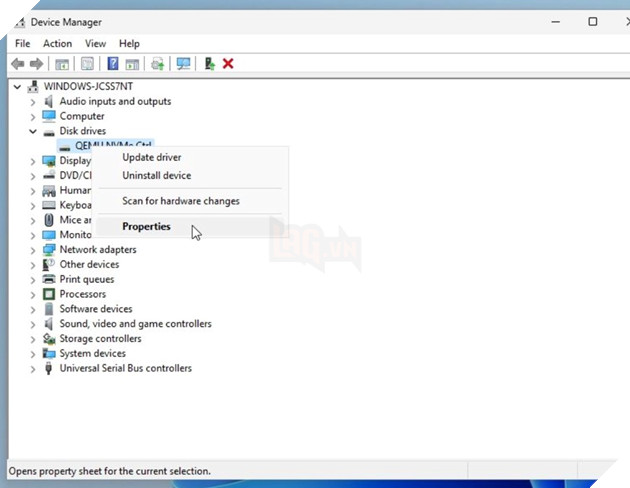Expand the Computer node chevron

[33, 116]
